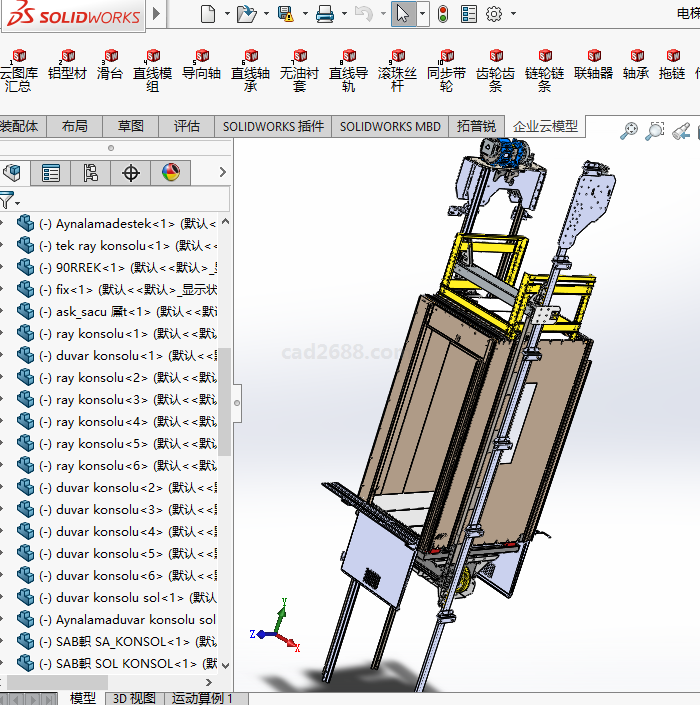Select duvar konsolu sol<1> in the tree
The width and height of the screenshot is (700, 705).
click(120, 597)
